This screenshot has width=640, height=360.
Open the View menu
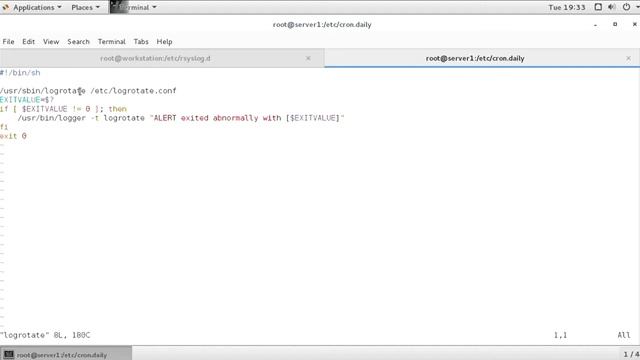[51, 42]
